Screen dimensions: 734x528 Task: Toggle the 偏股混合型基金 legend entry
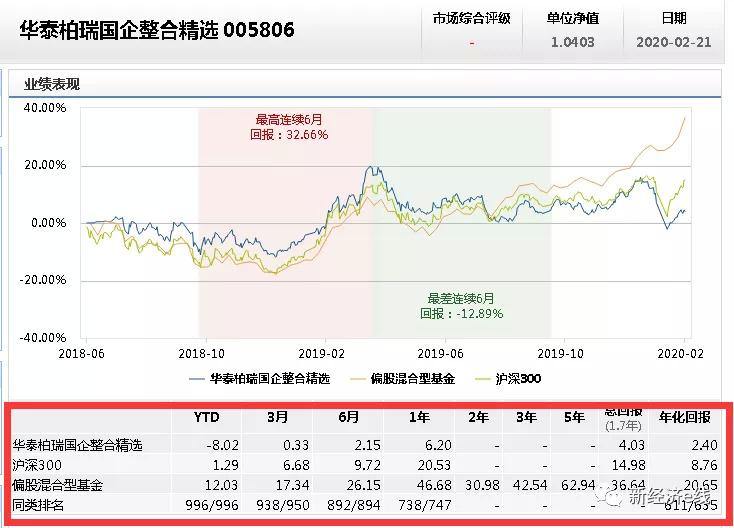pos(403,378)
